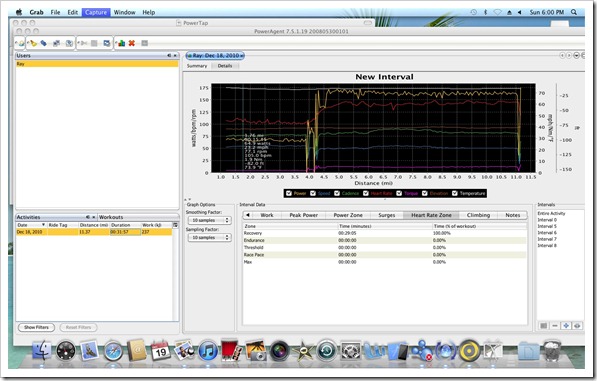Switch to the Peak Power tab
This screenshot has width=597, height=381.
303,215
